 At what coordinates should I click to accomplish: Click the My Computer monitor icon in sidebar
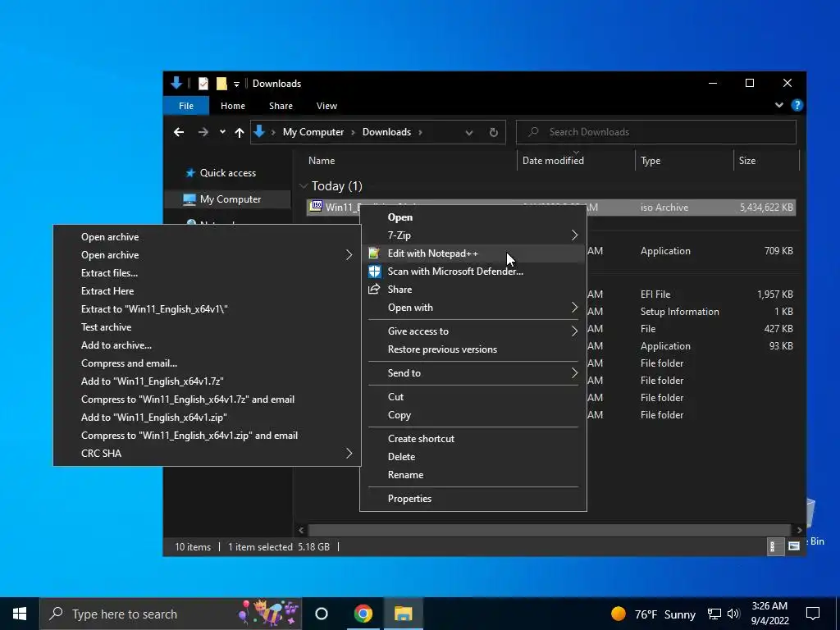pos(189,199)
